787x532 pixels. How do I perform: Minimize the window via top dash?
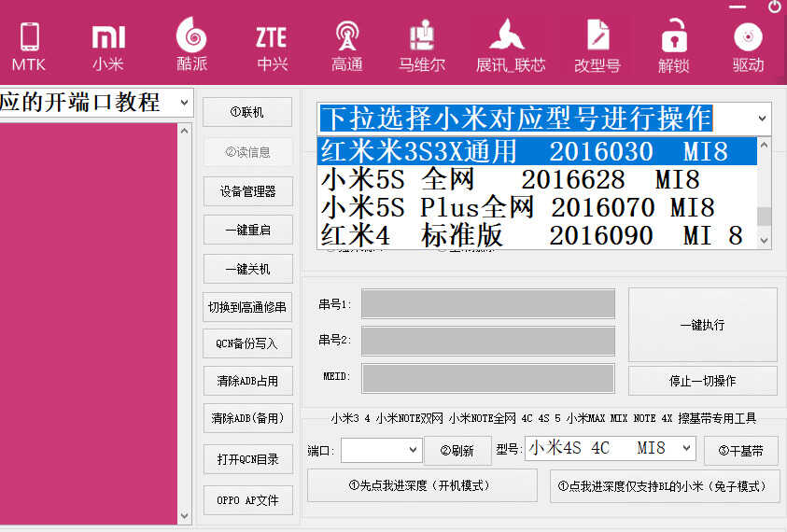point(738,7)
